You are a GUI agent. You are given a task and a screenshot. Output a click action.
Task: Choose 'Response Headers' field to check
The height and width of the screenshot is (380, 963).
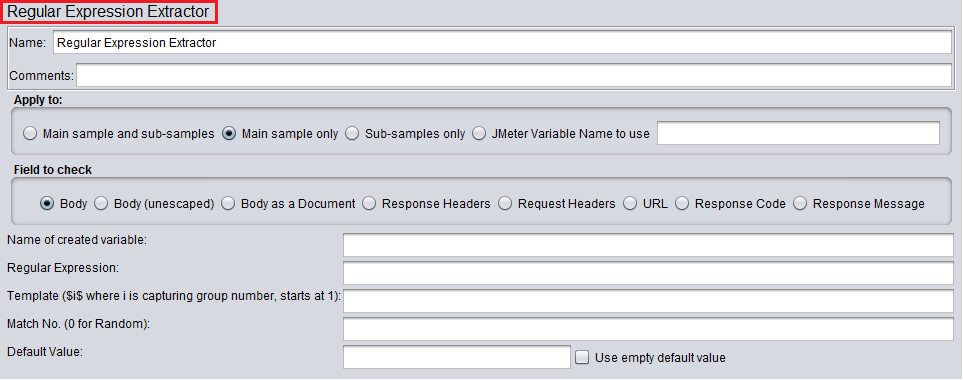pos(369,203)
